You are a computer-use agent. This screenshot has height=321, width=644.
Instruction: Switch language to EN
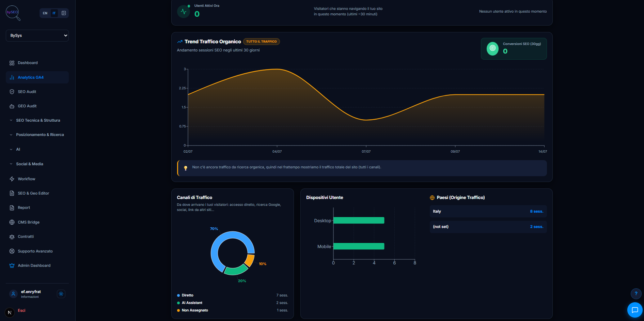[x=45, y=13]
